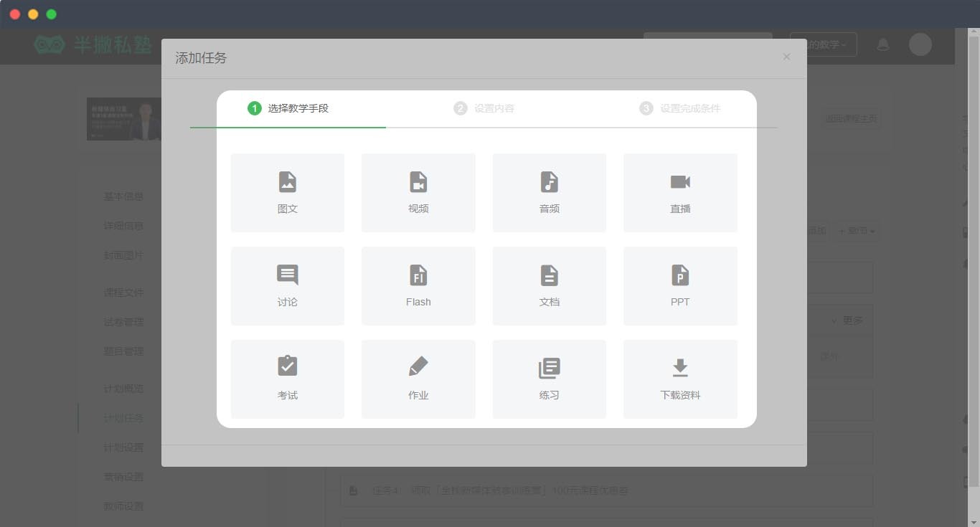This screenshot has height=527, width=980.
Task: Choose the 讨论 discussion task icon
Action: pyautogui.click(x=287, y=275)
